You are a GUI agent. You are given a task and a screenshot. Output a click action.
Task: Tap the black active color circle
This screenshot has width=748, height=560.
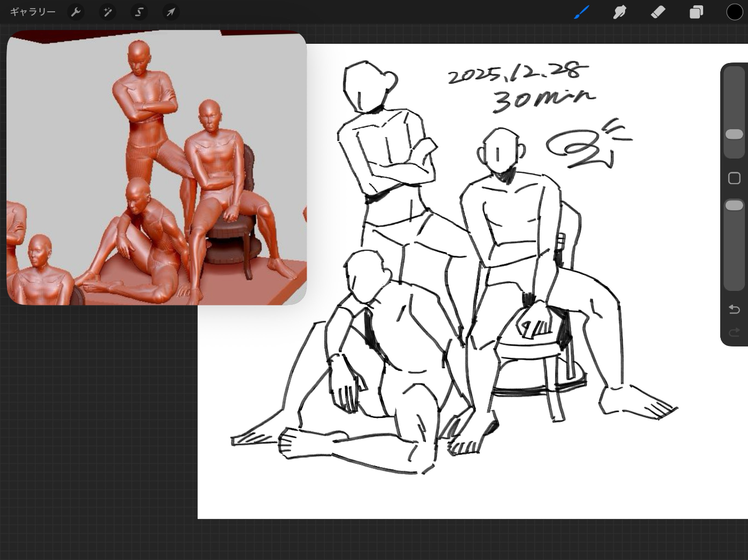point(734,12)
